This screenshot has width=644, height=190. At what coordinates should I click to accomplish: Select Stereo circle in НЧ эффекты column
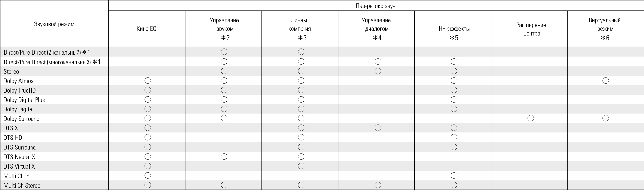pyautogui.click(x=454, y=71)
